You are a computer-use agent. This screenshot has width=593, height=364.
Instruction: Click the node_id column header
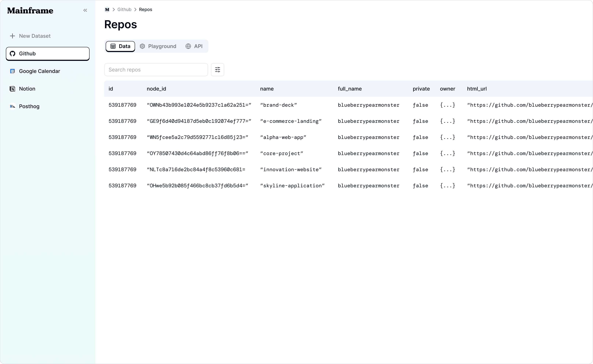pyautogui.click(x=156, y=89)
